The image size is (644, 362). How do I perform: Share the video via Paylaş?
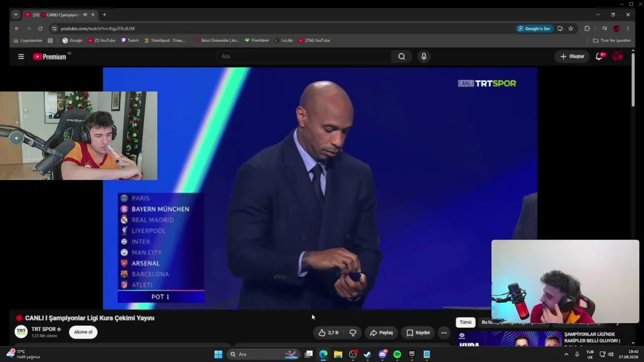point(381,332)
